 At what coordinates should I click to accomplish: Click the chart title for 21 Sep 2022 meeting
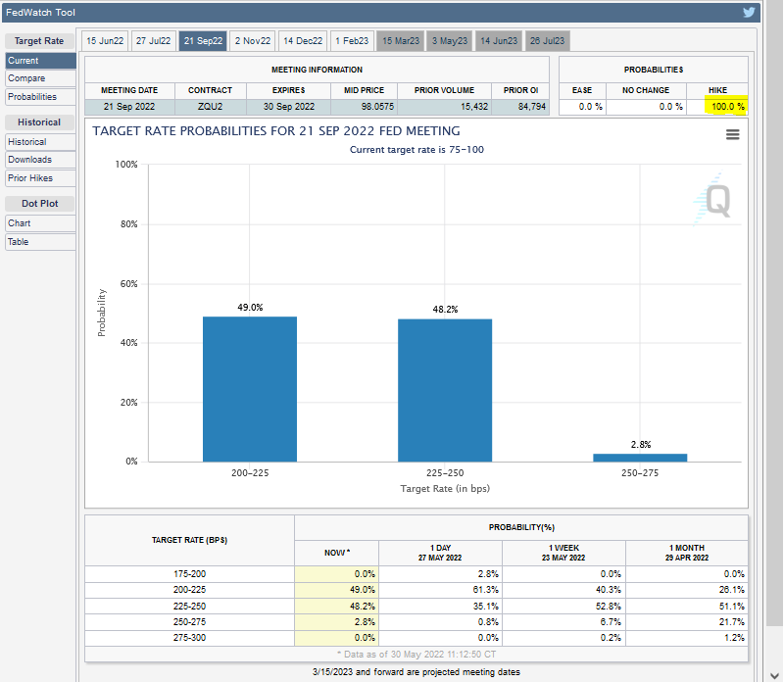[276, 131]
